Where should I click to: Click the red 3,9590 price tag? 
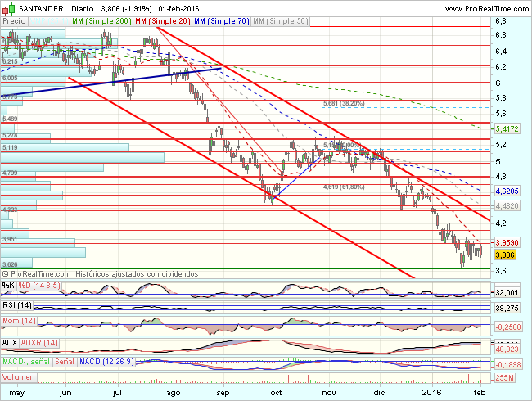507,243
